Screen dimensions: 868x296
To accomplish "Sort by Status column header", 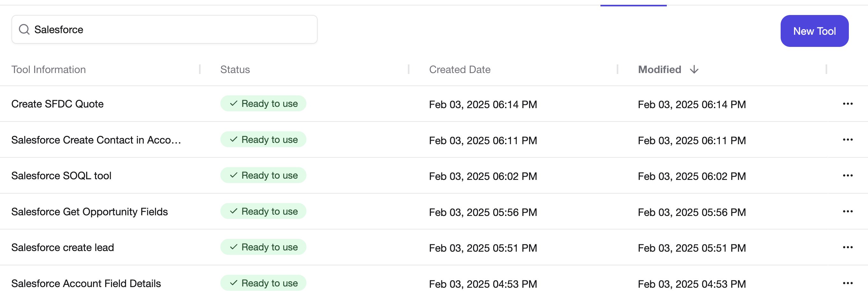I will point(235,70).
